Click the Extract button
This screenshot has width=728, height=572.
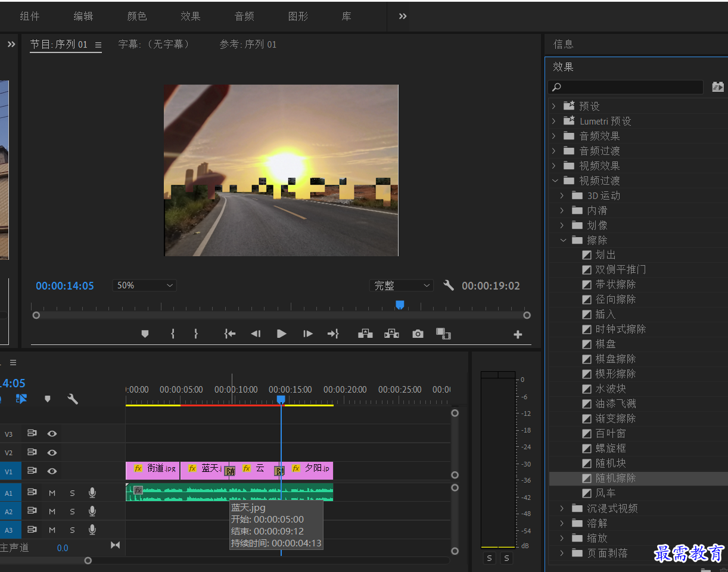tap(391, 334)
